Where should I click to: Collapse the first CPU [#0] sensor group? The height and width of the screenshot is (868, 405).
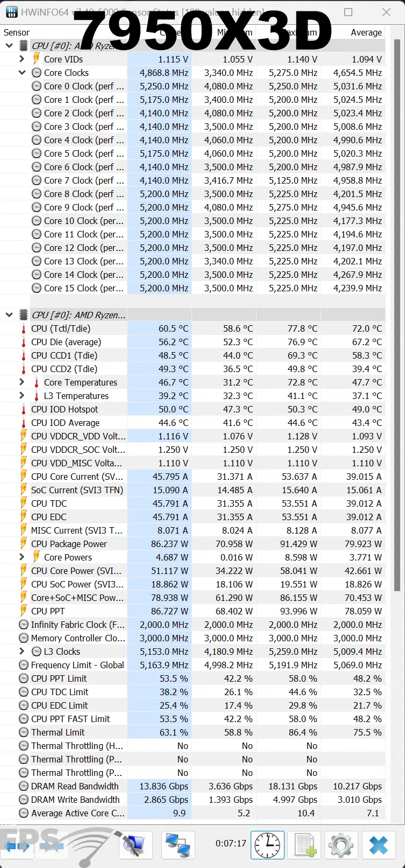point(9,46)
